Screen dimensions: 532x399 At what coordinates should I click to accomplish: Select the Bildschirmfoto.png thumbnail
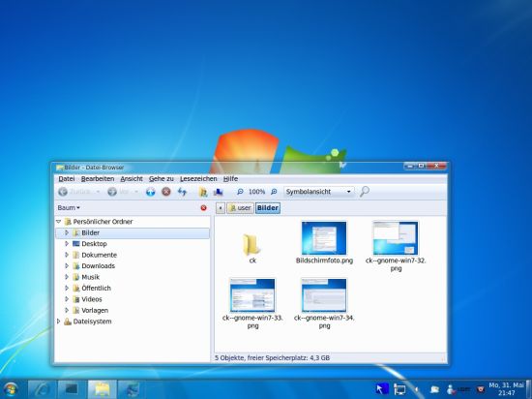[x=324, y=242]
